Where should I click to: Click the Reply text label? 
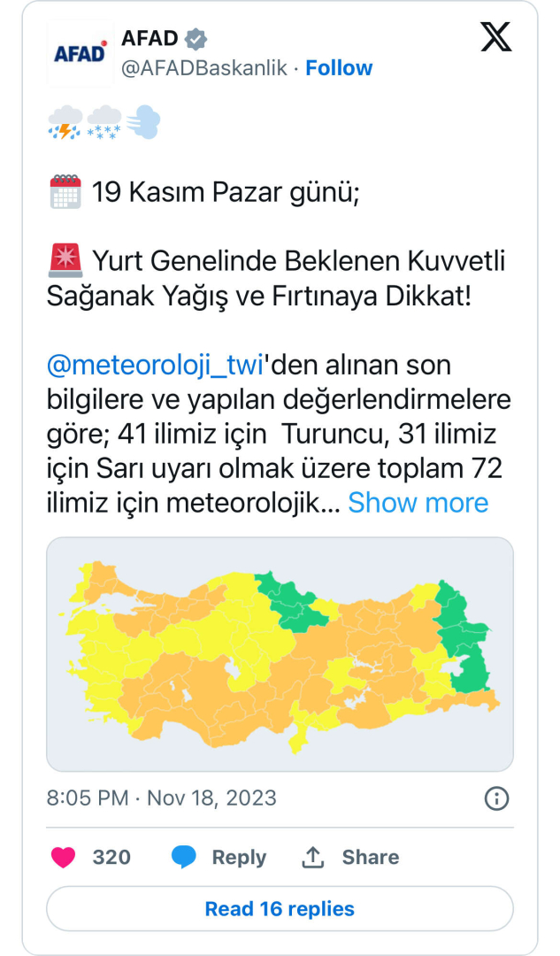pos(239,857)
